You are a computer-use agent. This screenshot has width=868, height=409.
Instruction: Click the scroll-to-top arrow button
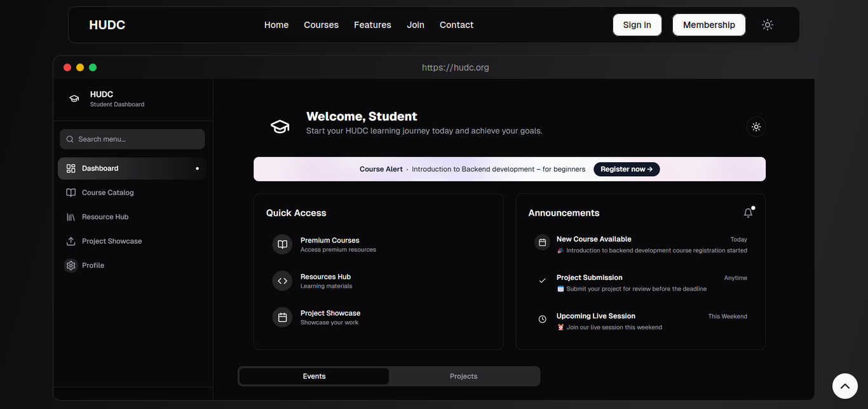pyautogui.click(x=844, y=385)
